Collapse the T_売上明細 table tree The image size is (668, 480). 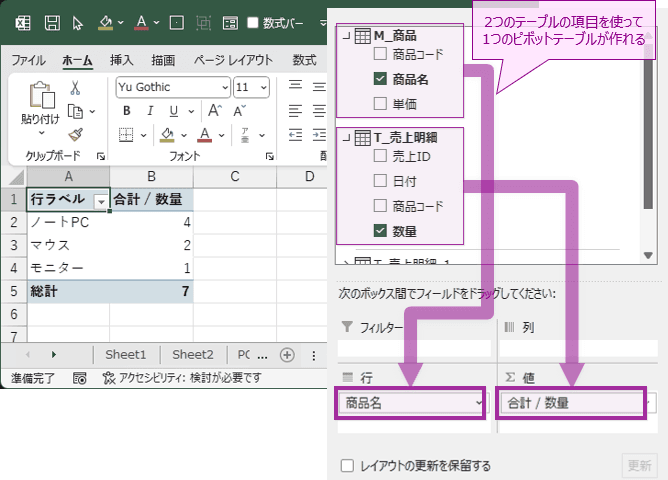(x=347, y=137)
